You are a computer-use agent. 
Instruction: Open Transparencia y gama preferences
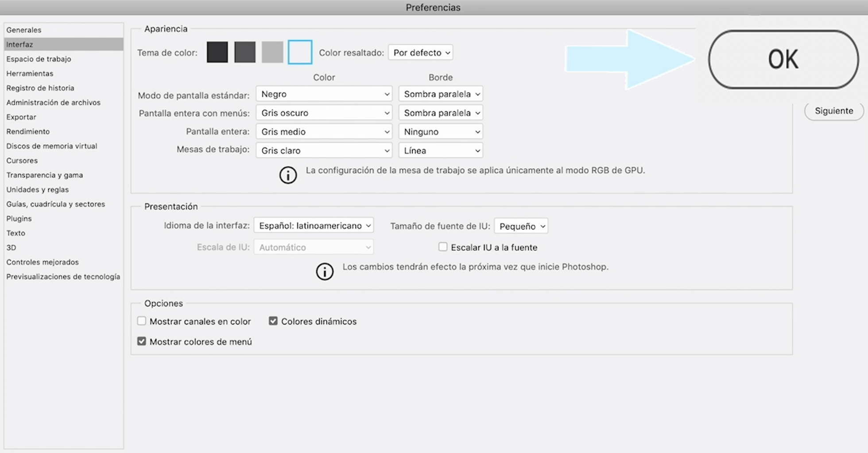coord(64,175)
